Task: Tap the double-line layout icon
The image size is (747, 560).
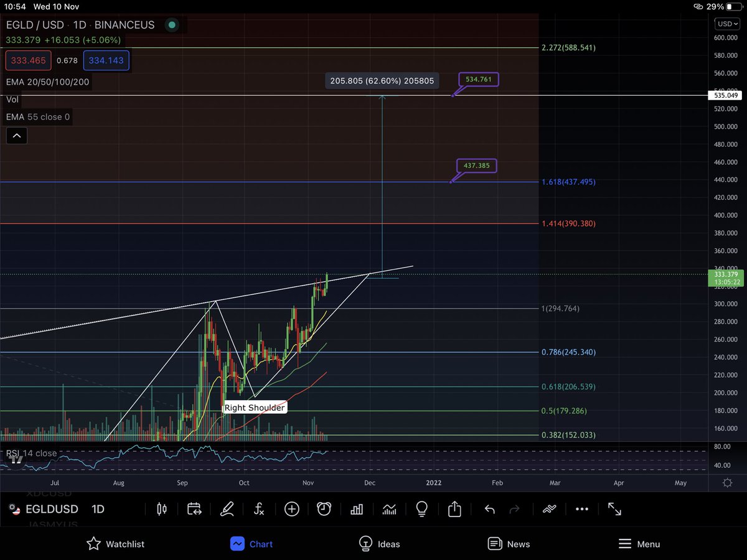Action: pyautogui.click(x=548, y=509)
